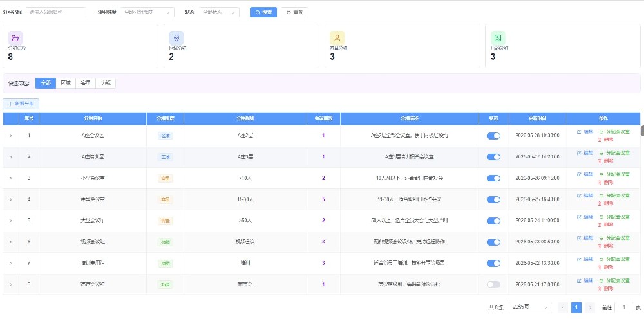Click the purple folder icon on total groups card

(x=15, y=38)
